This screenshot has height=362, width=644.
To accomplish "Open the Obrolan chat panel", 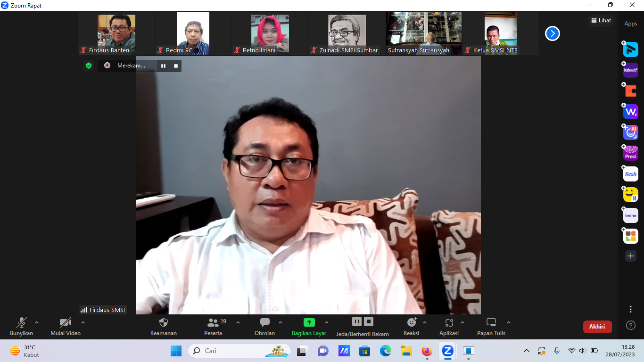I will pyautogui.click(x=264, y=323).
